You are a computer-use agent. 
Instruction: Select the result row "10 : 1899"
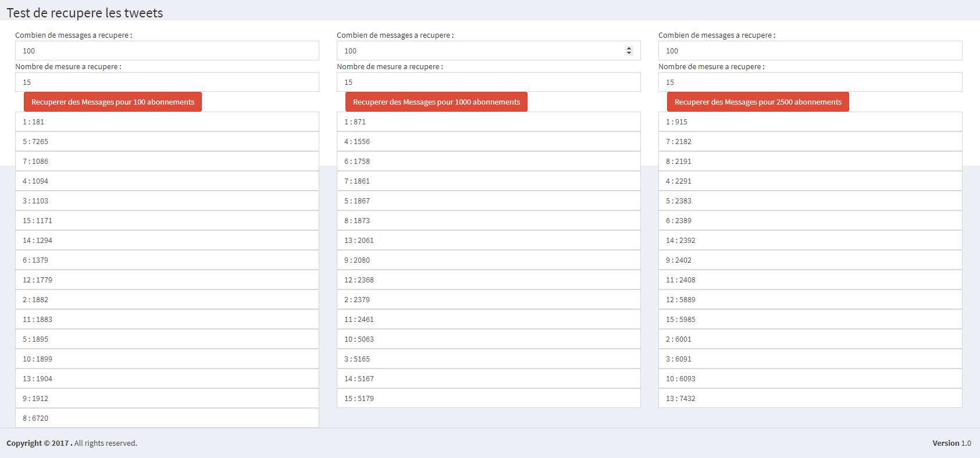tap(167, 359)
